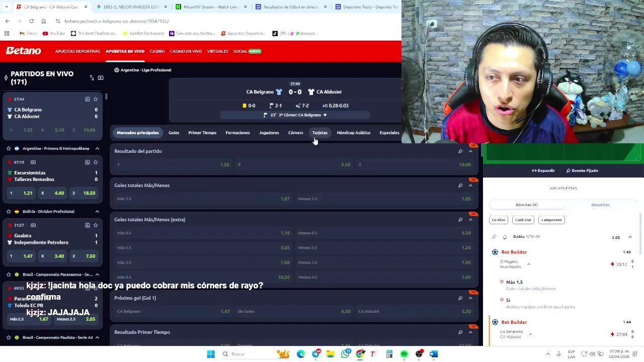Screen dimensions: 644x362
Task: Select odds 18.50 for Talleres Remedios win
Action: (x=84, y=193)
